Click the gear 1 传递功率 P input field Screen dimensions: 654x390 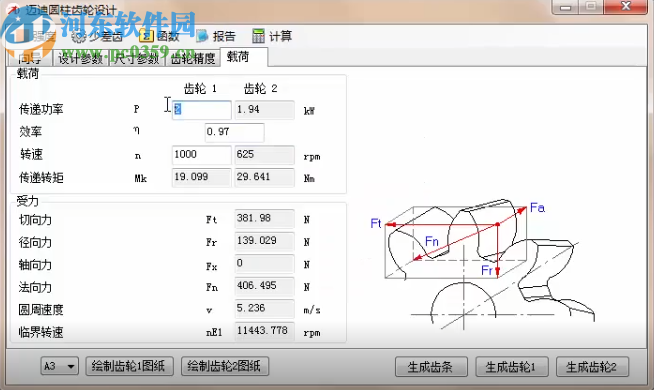[x=201, y=110]
